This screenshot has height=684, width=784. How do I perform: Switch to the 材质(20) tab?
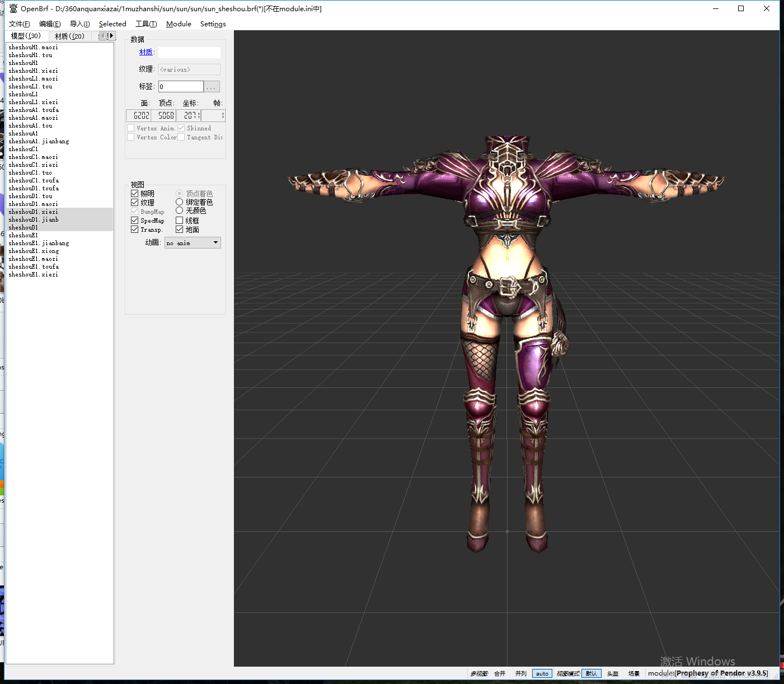pos(69,36)
